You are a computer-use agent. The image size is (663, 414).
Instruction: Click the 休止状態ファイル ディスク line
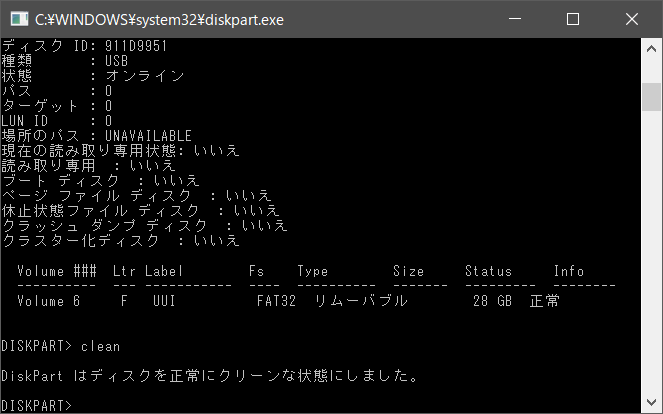140,211
